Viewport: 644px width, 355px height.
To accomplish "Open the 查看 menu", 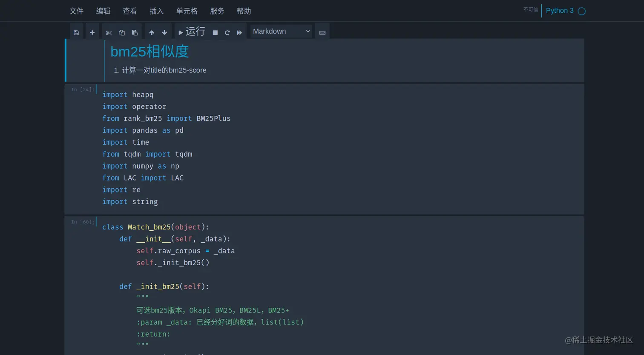I will (130, 11).
